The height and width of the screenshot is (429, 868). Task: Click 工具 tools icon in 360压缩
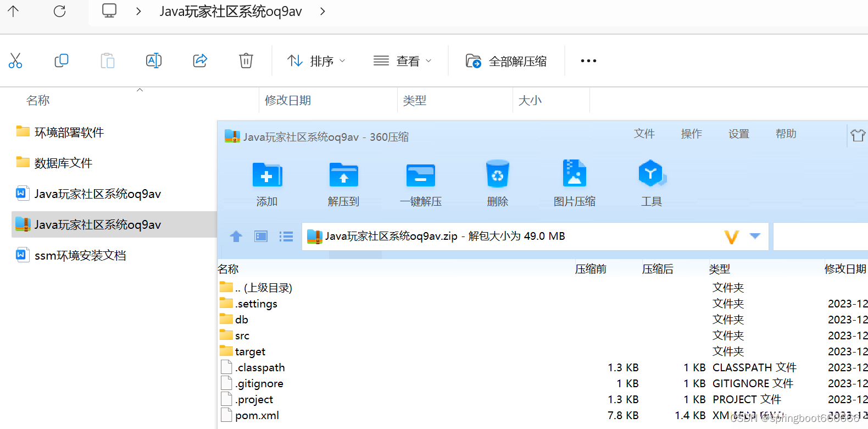pyautogui.click(x=652, y=183)
